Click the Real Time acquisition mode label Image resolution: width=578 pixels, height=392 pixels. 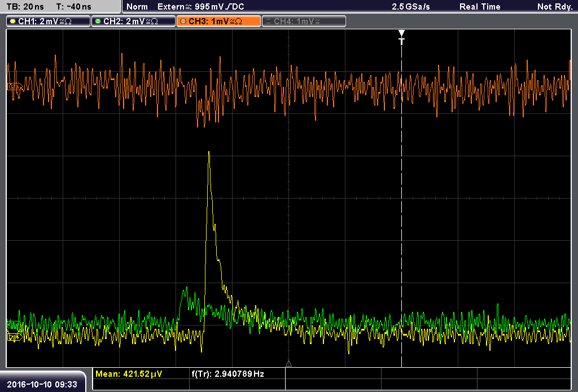(x=480, y=7)
